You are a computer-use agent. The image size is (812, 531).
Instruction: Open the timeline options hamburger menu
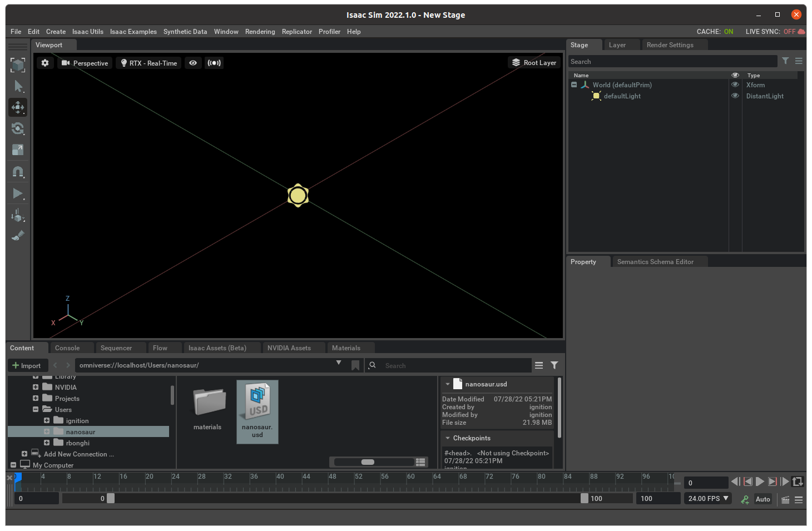click(799, 499)
